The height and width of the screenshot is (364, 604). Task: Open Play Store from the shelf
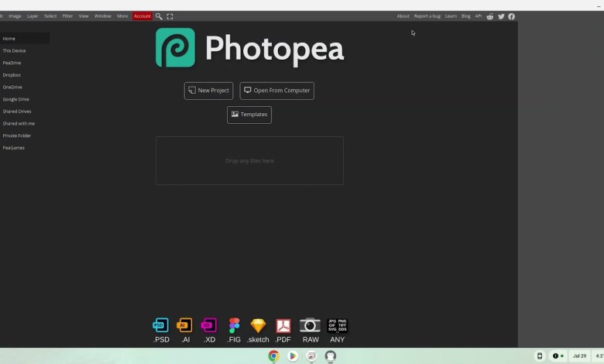click(293, 356)
